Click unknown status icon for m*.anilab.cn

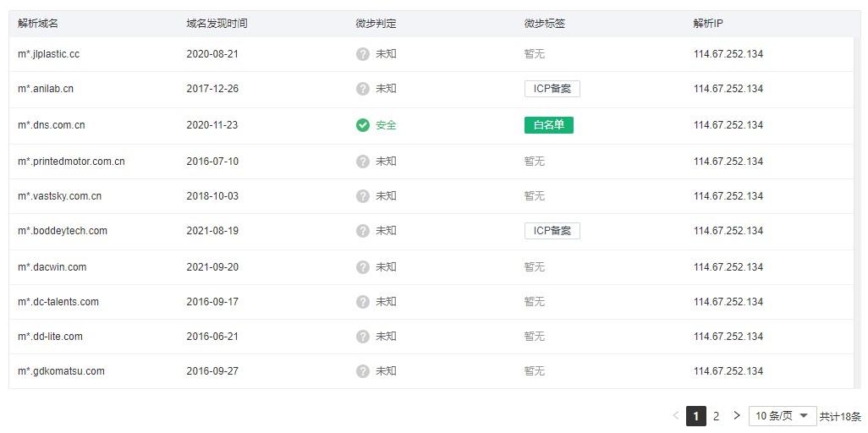coord(363,89)
